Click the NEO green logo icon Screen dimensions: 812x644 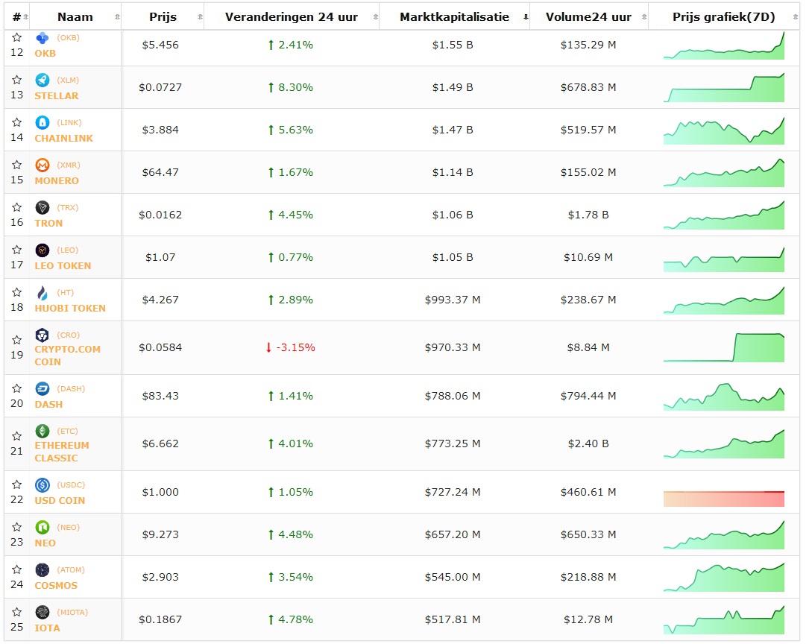pyautogui.click(x=43, y=528)
